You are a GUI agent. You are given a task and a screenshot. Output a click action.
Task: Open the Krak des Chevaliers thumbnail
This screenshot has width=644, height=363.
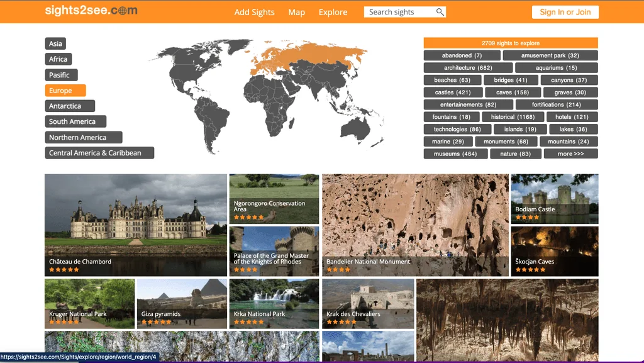(368, 304)
